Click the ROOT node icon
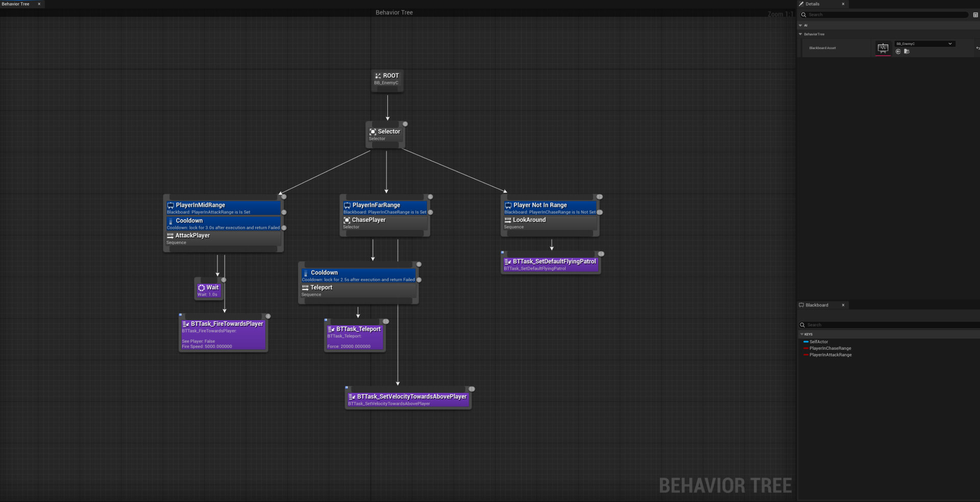The image size is (980, 502). pos(378,76)
